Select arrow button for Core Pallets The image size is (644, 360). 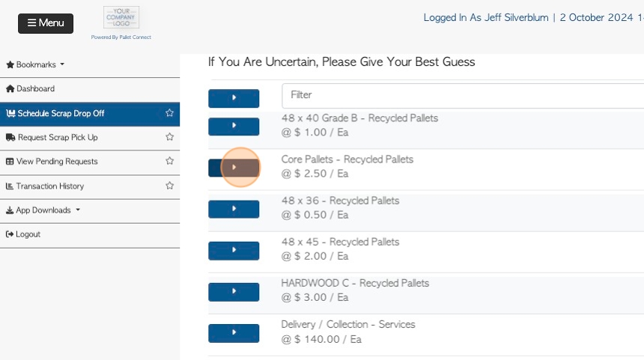pos(234,168)
